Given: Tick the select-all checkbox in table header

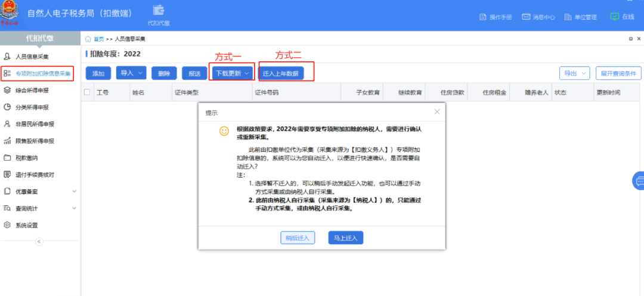Looking at the screenshot, I should 87,92.
